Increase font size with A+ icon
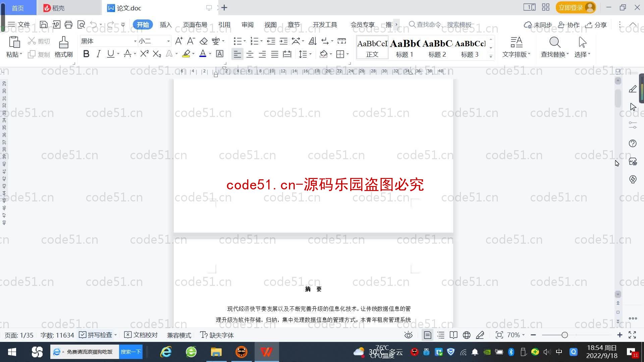 click(x=179, y=41)
